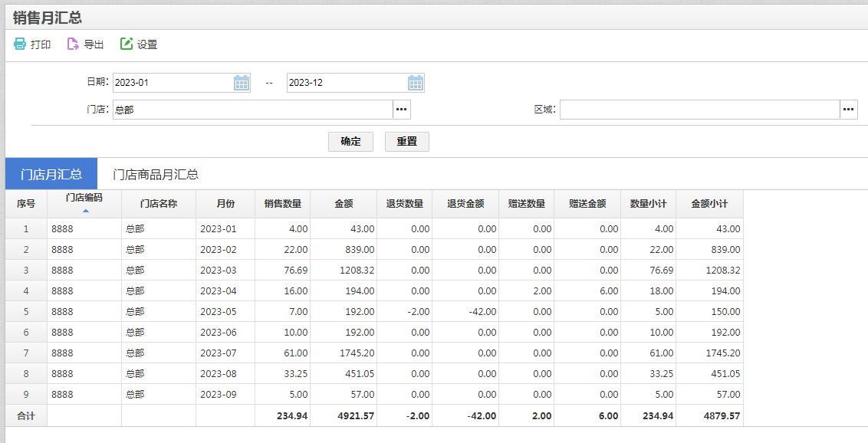This screenshot has height=443, width=868.
Task: Click row number 9 in 序号 column
Action: 26,394
